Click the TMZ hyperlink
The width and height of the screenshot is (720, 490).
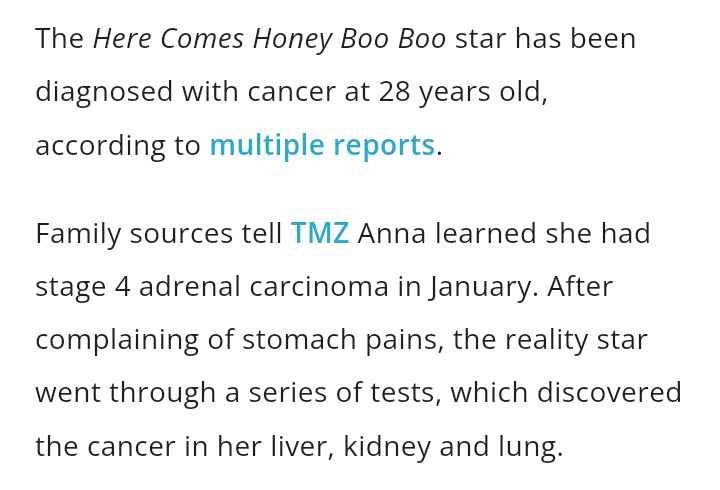[x=320, y=234]
